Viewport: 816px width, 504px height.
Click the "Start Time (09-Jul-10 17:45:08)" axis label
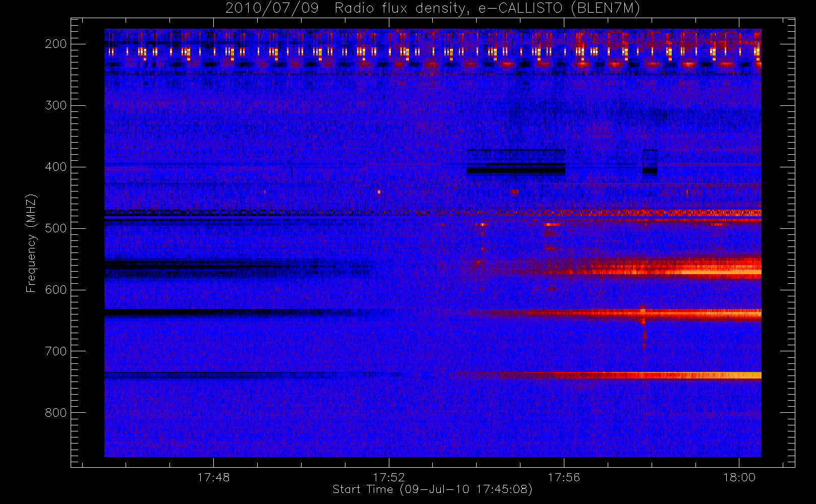click(x=433, y=489)
